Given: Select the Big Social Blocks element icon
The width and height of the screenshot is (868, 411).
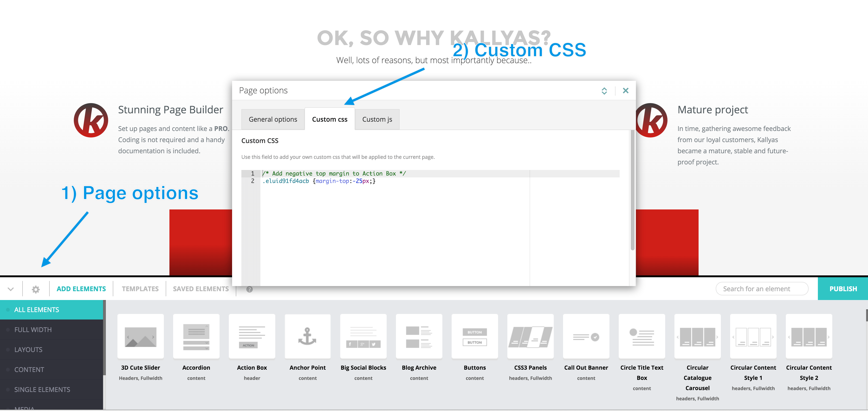Looking at the screenshot, I should [x=363, y=336].
